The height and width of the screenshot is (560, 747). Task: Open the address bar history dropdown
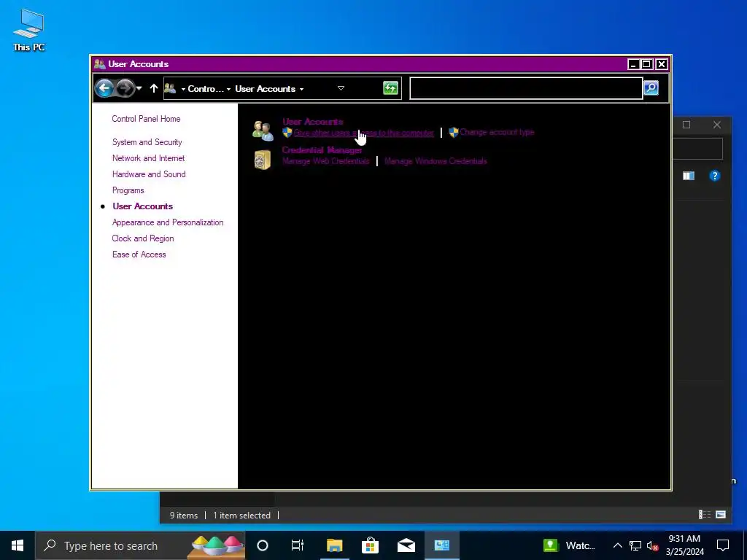click(x=341, y=88)
